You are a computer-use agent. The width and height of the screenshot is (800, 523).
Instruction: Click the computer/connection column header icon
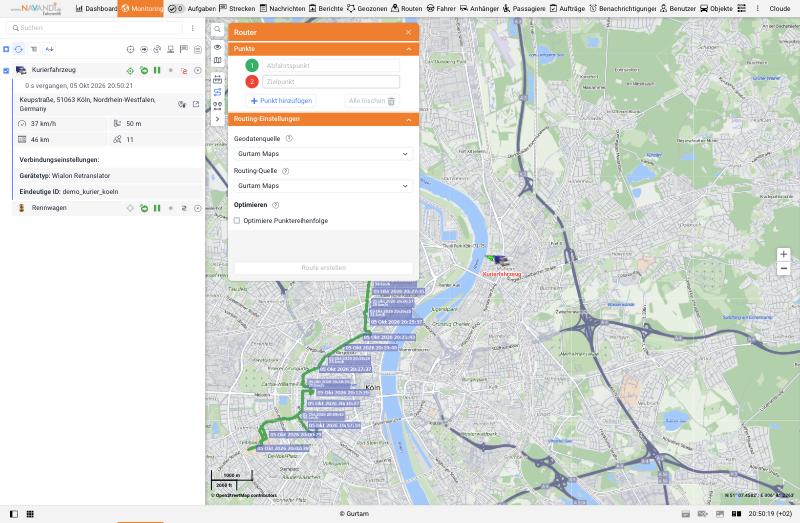click(x=170, y=49)
